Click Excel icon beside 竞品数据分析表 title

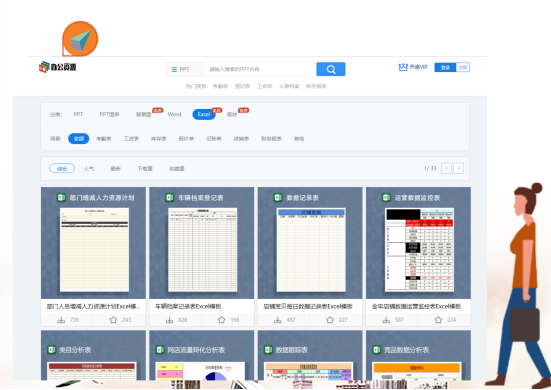pyautogui.click(x=377, y=350)
